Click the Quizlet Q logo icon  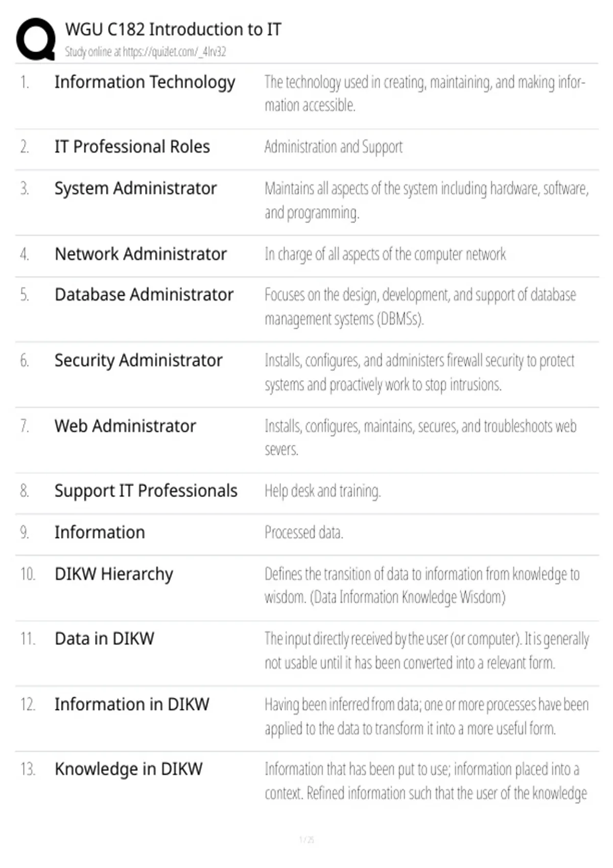[x=36, y=39]
